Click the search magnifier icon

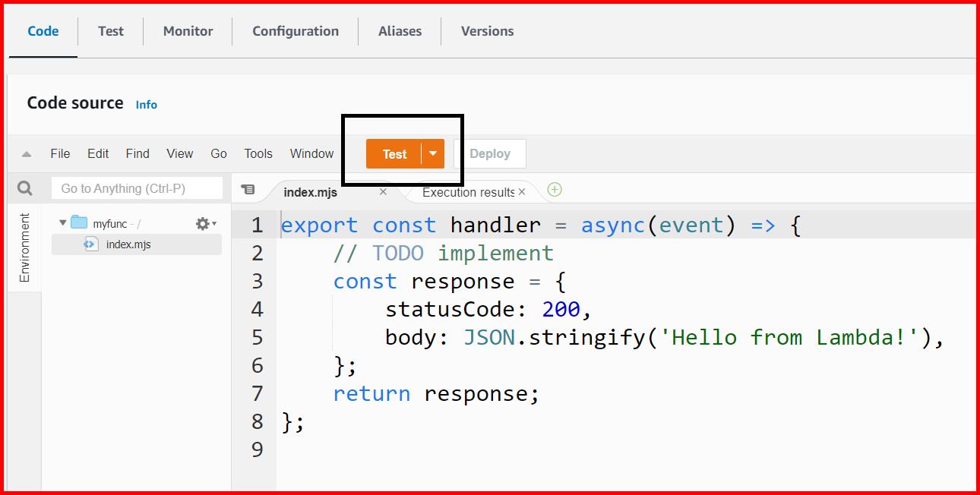pos(24,188)
